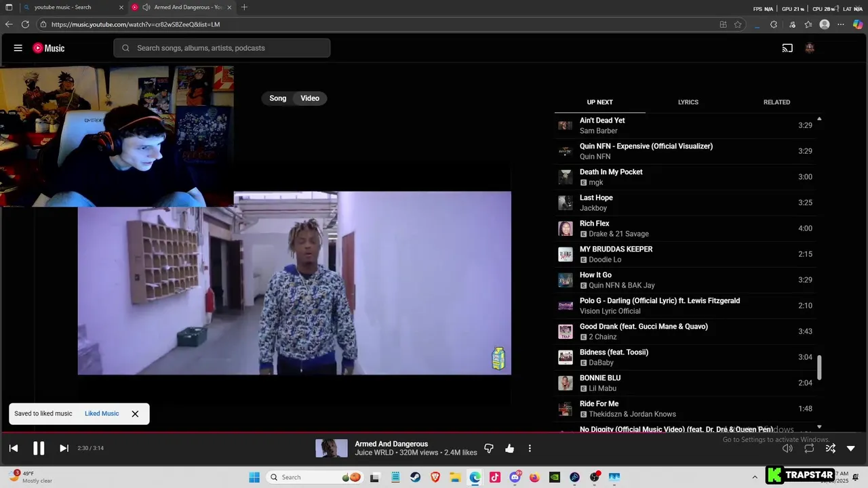This screenshot has width=868, height=488.
Task: Close the youtube music - Search browser tab
Action: pyautogui.click(x=121, y=7)
